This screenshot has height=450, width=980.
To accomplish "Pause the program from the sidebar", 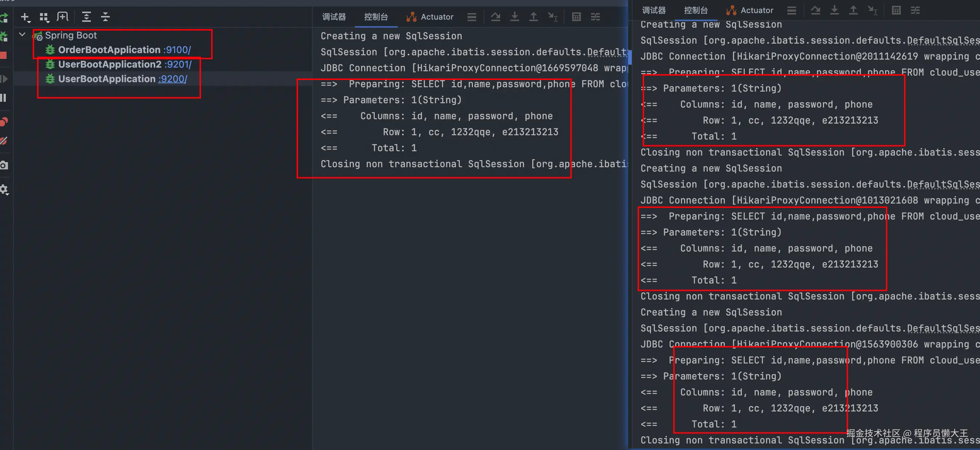I will tap(3, 98).
